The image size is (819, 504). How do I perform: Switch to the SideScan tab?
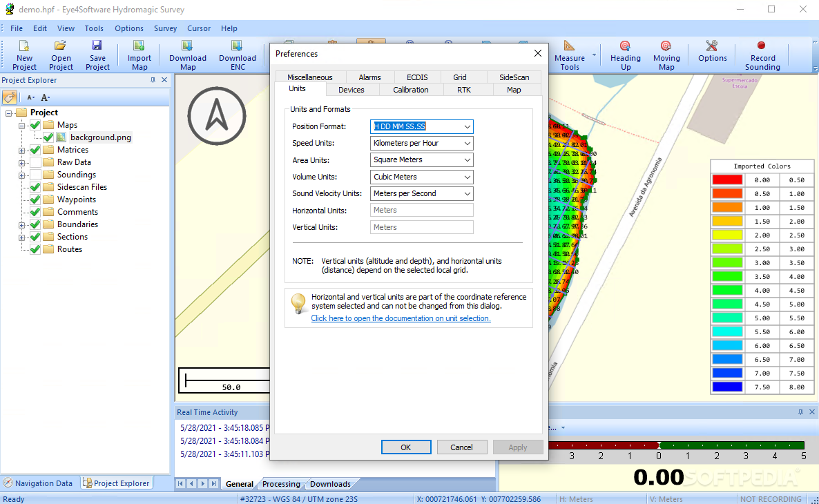tap(514, 77)
